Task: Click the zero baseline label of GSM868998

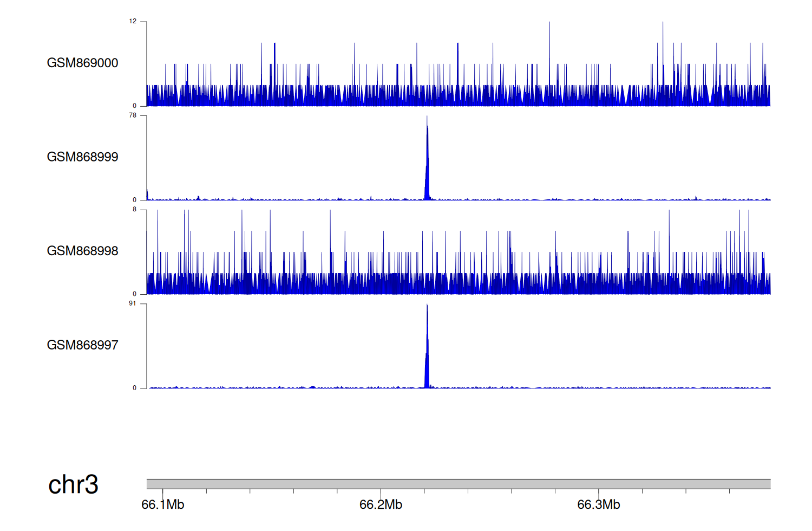Action: 134,294
